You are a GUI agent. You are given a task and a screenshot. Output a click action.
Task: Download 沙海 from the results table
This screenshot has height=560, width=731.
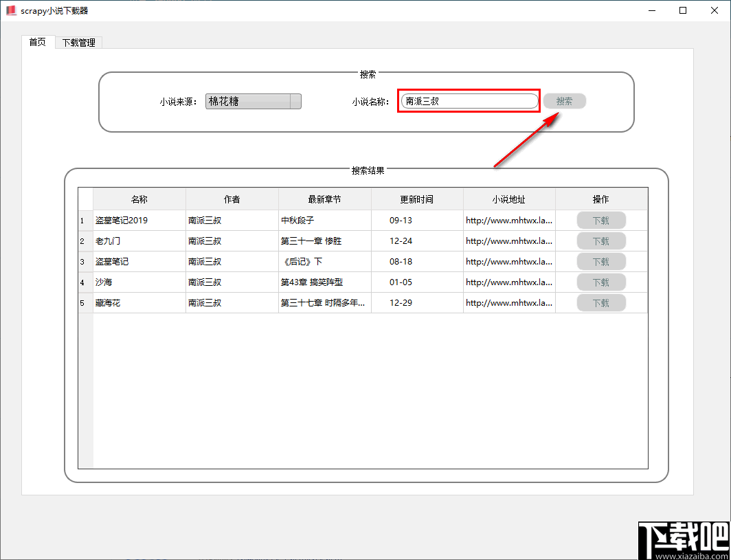(x=601, y=282)
